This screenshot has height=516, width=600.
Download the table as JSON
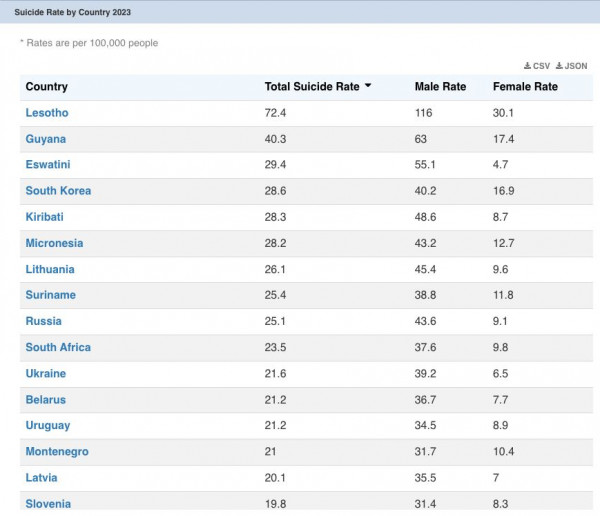point(572,66)
